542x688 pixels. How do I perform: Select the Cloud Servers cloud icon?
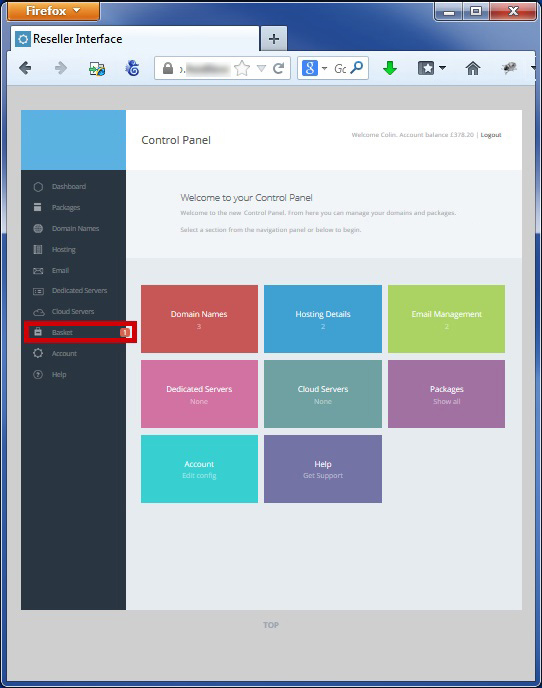(39, 312)
